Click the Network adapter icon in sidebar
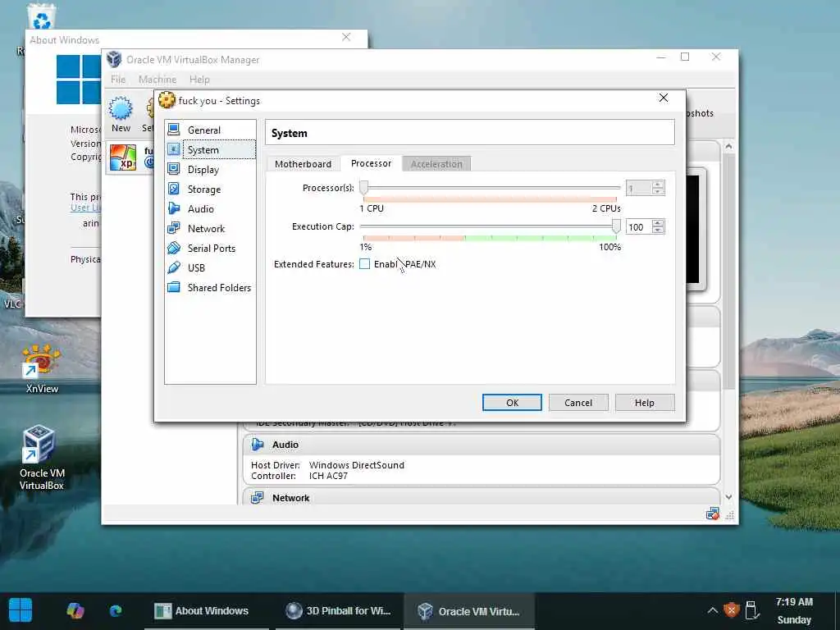 tap(174, 228)
